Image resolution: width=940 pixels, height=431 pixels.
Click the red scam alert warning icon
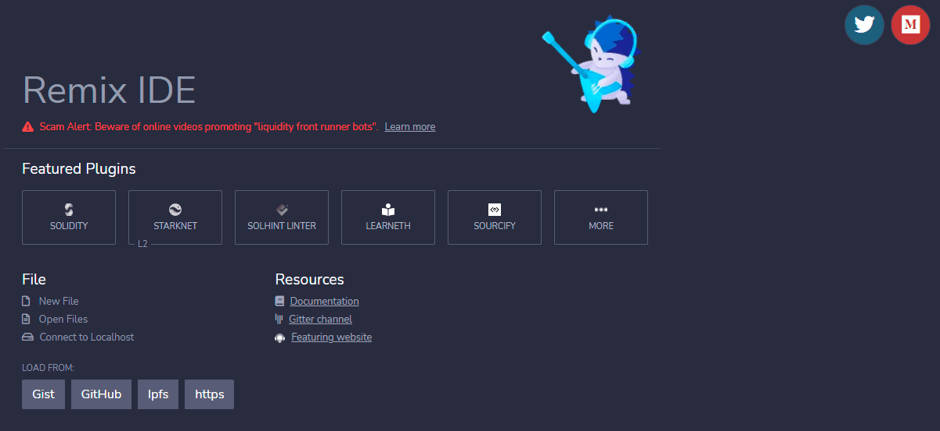[x=28, y=127]
